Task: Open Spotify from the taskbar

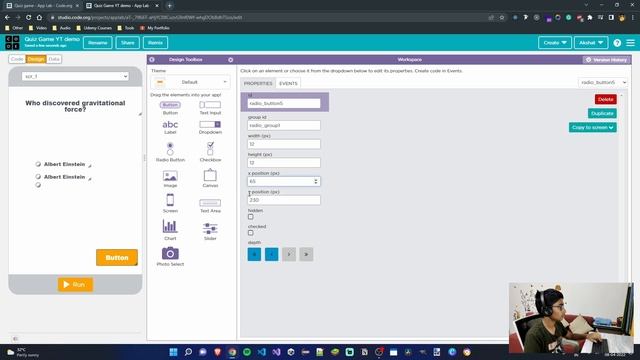Action: click(x=247, y=352)
